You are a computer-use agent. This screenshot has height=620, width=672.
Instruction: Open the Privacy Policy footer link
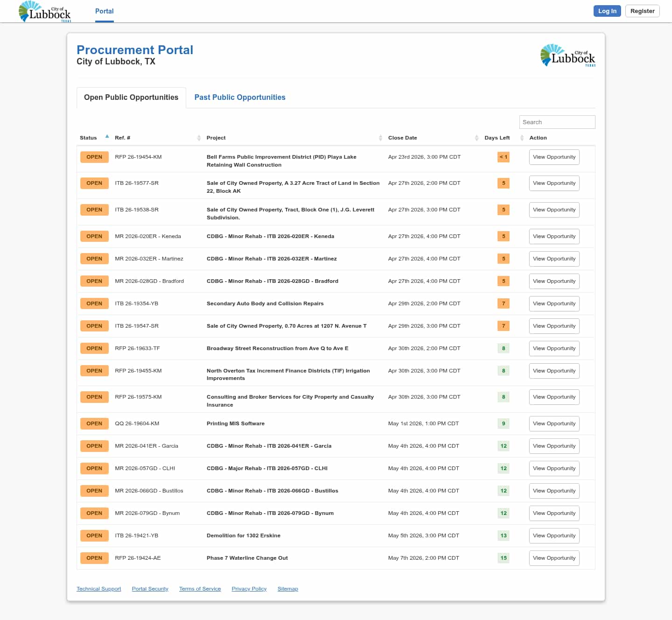click(x=249, y=589)
